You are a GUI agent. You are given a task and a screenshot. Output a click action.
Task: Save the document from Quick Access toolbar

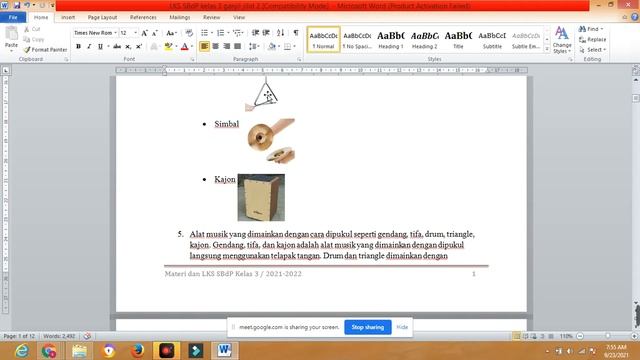17,5
